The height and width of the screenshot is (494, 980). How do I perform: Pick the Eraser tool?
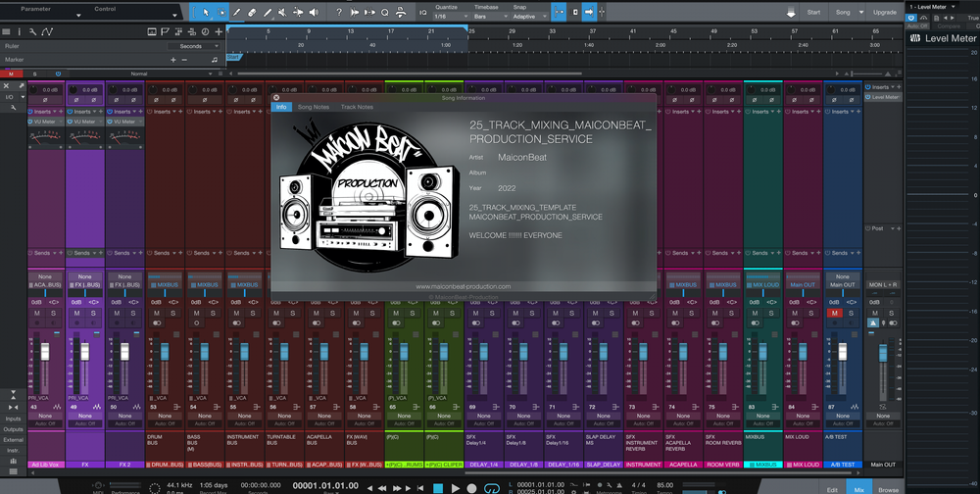pyautogui.click(x=252, y=12)
